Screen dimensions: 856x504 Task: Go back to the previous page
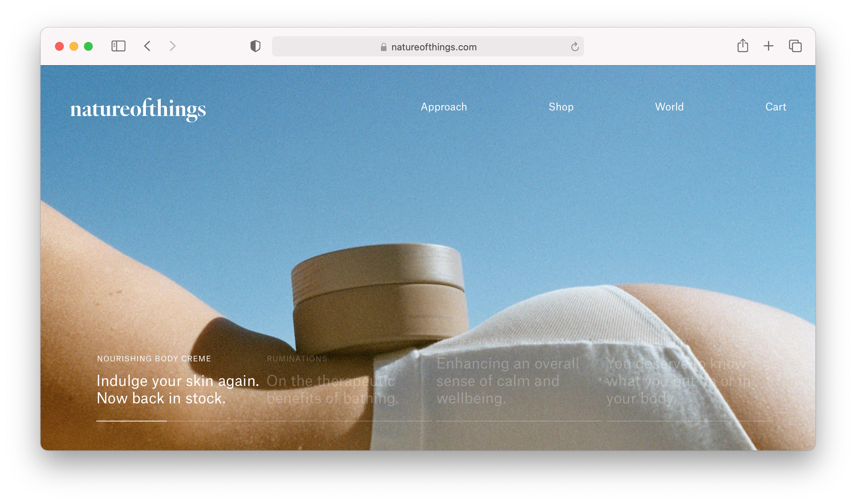point(147,46)
